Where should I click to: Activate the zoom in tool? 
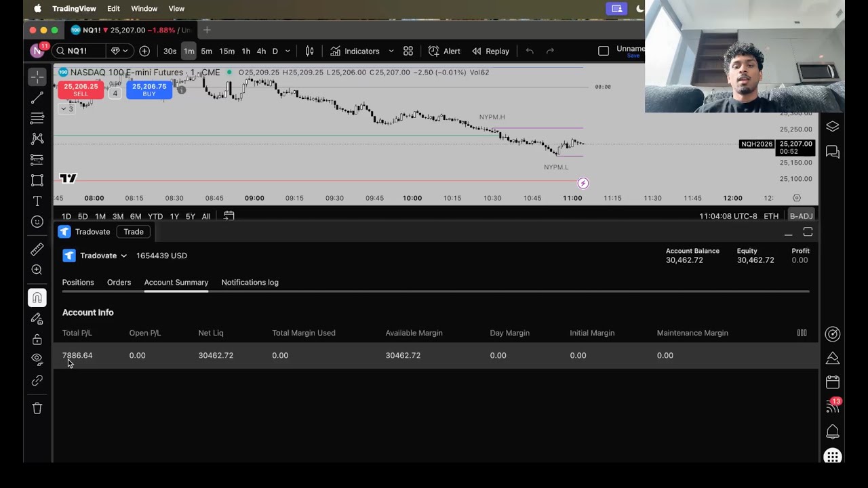coord(37,270)
